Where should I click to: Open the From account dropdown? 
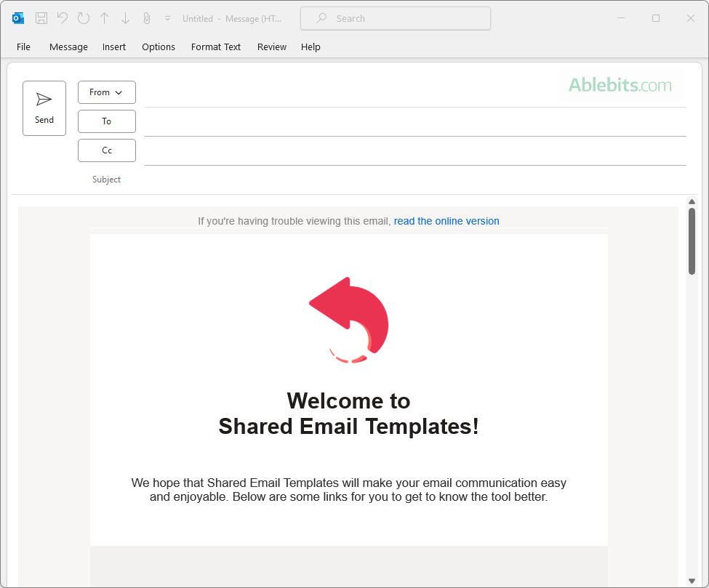tap(107, 92)
